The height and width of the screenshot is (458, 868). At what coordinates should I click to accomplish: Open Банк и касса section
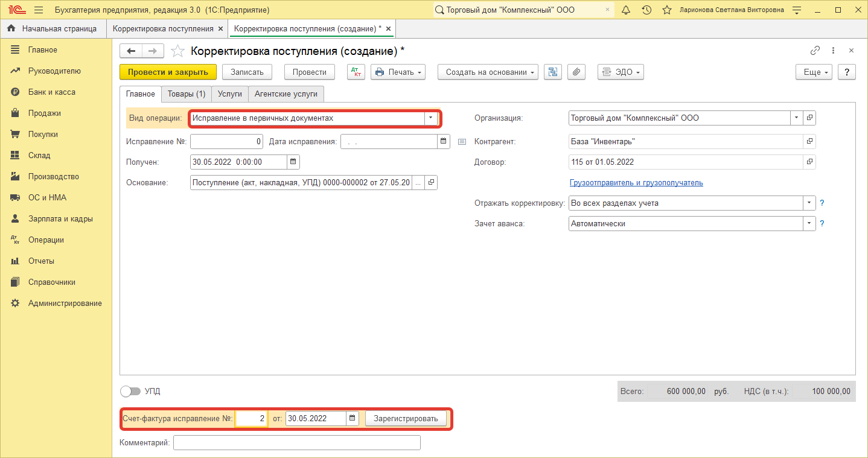click(52, 92)
